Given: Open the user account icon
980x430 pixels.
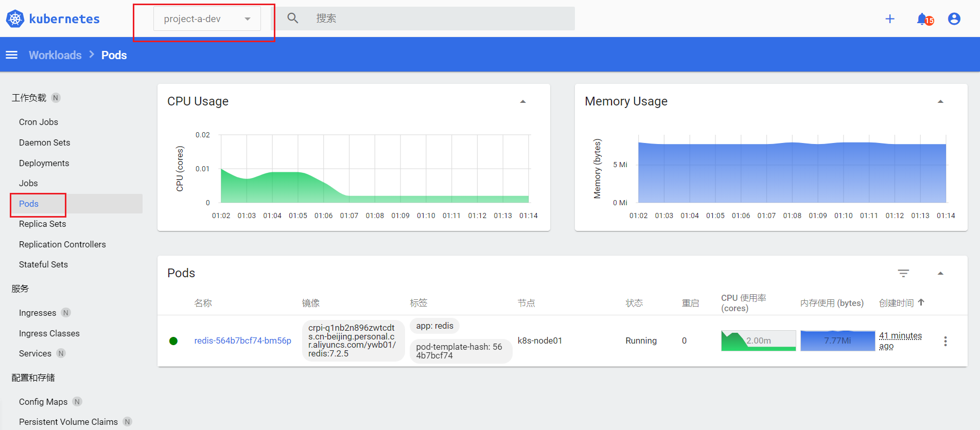Looking at the screenshot, I should [x=954, y=19].
